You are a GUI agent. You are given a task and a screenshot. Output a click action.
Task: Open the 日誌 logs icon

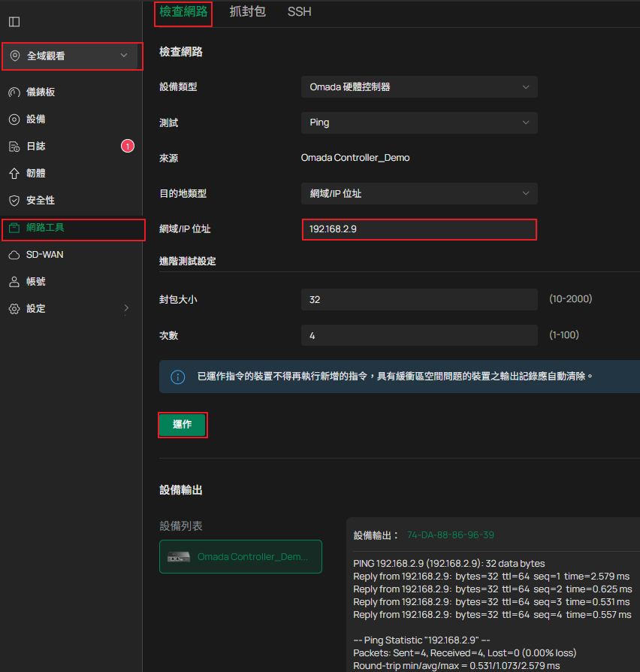click(x=14, y=147)
